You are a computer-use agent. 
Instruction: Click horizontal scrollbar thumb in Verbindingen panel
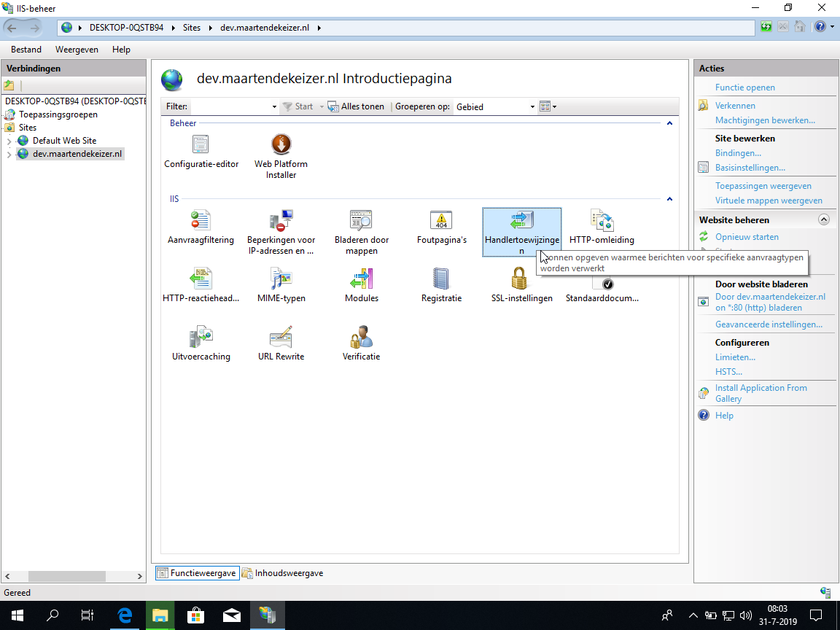(67, 576)
